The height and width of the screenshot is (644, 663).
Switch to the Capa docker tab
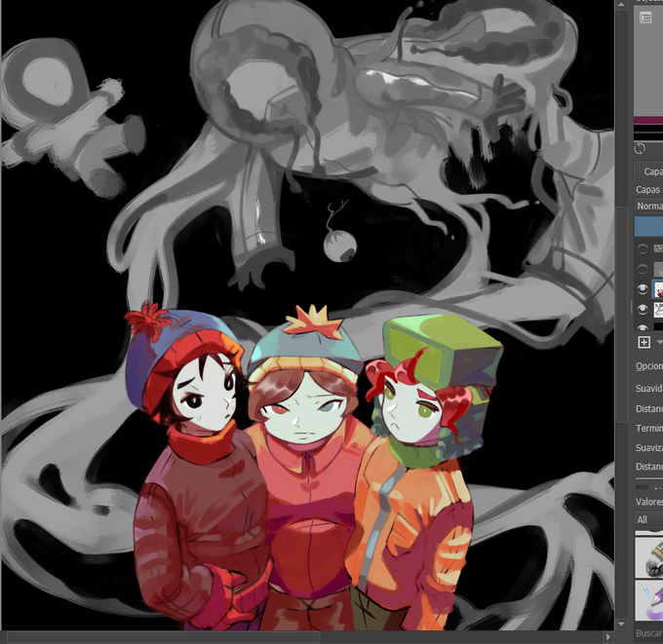(650, 171)
